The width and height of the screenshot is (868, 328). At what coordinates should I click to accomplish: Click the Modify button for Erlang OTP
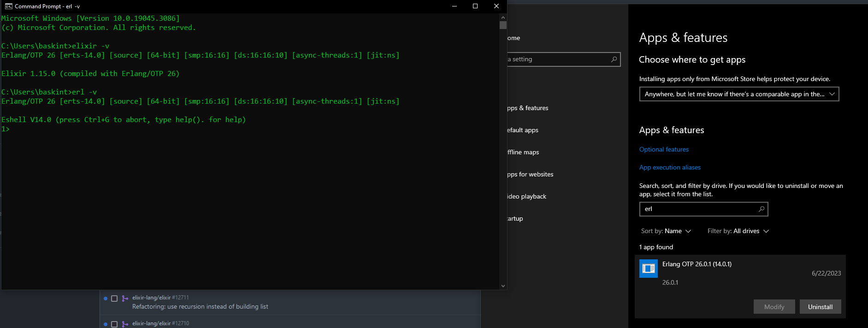click(774, 307)
